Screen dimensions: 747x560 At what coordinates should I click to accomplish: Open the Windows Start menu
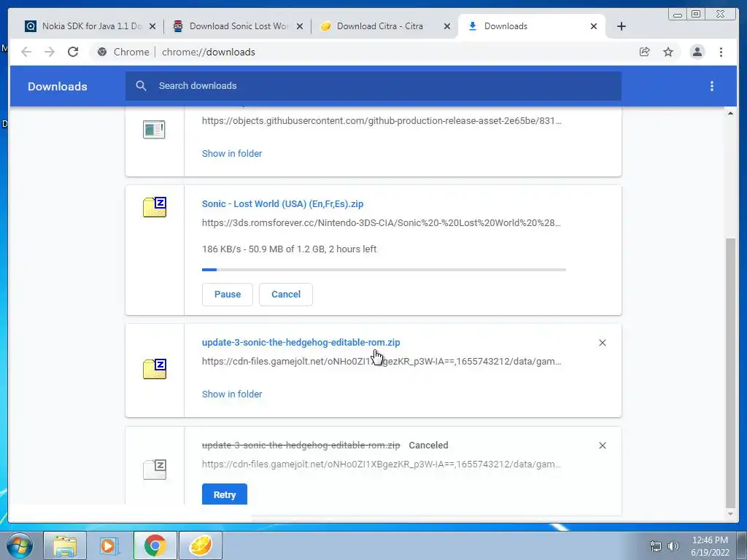click(20, 545)
